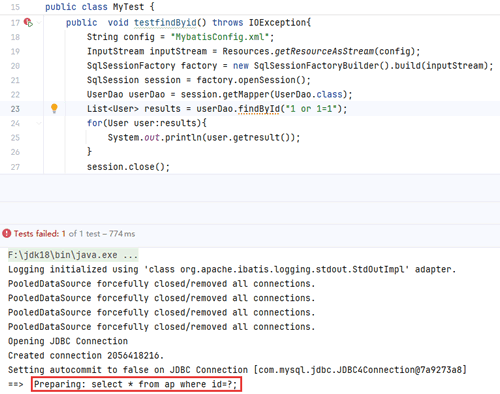Collapse the for loop fold arrow on line 24
The width and height of the screenshot is (500, 394).
(x=39, y=123)
